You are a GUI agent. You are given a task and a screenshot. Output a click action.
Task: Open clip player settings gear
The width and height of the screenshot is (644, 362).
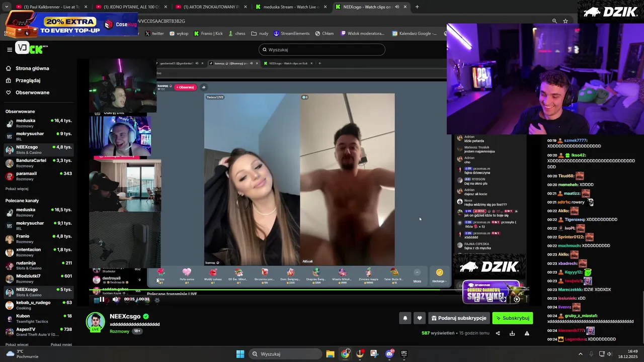[x=517, y=299]
